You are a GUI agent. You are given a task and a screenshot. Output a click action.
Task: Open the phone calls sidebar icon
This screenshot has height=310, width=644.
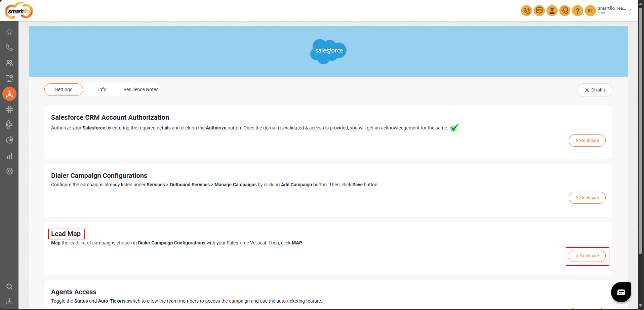[x=9, y=47]
